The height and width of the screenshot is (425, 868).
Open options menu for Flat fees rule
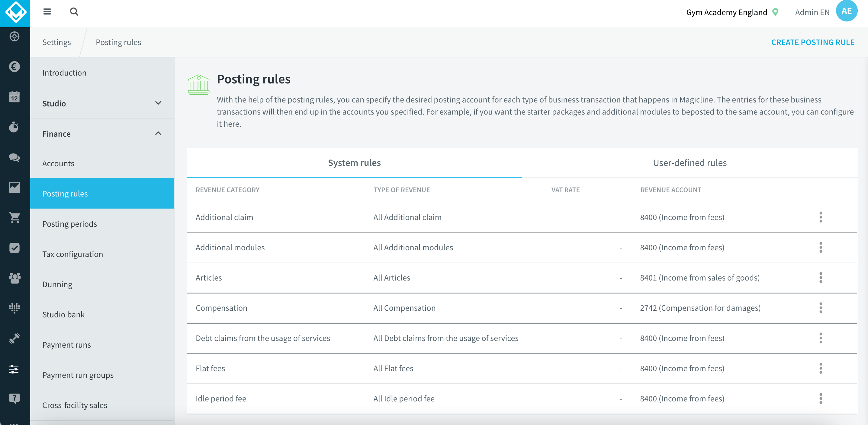coord(821,368)
